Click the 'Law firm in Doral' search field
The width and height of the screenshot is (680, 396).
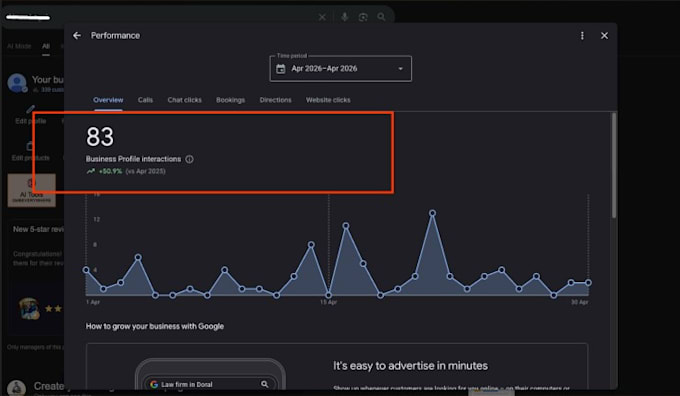(210, 384)
